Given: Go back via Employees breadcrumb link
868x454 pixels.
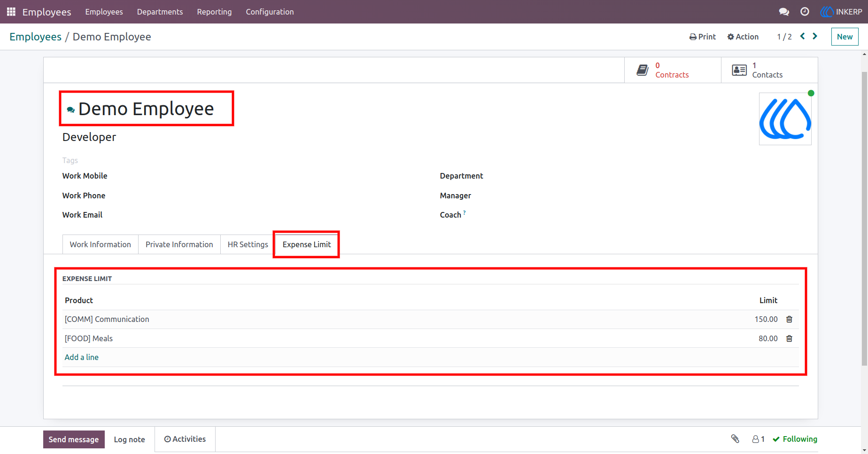Looking at the screenshot, I should 35,37.
